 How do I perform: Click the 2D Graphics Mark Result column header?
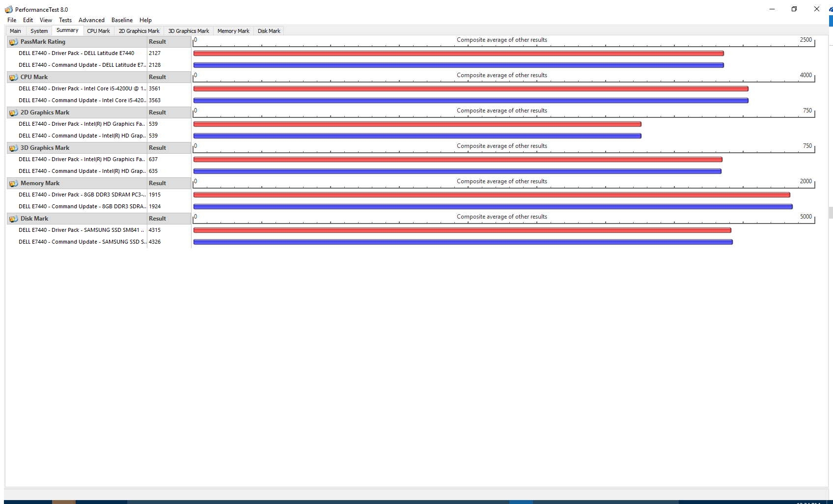169,112
